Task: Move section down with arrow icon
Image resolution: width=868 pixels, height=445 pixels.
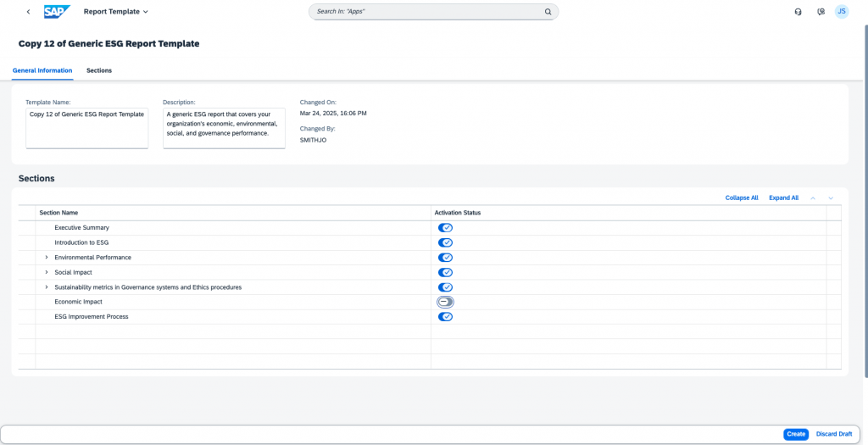Action: click(x=831, y=198)
